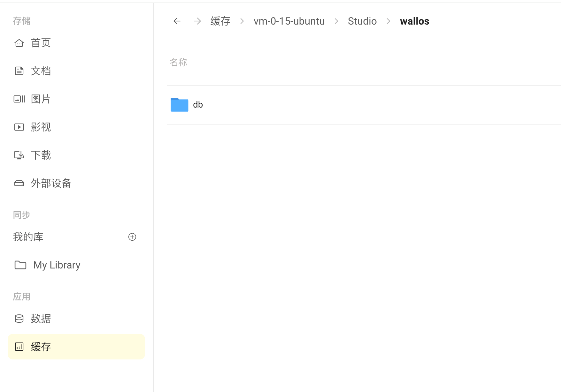Click the 影视 video icon
Viewport: 561px width, 392px height.
pos(19,127)
